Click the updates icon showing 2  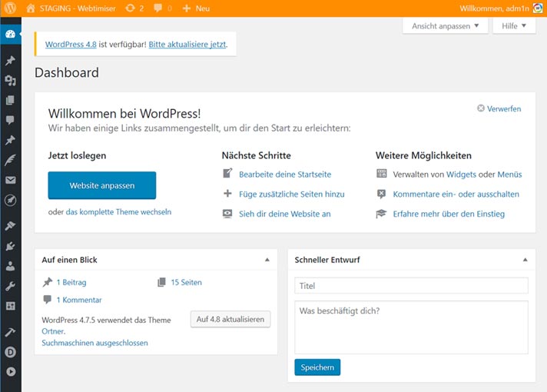pos(134,8)
